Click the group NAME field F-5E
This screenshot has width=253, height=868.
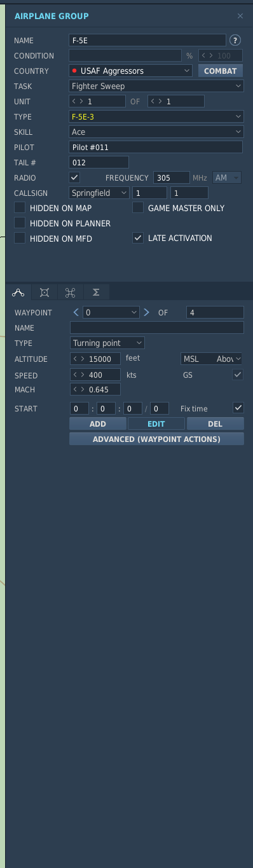click(x=147, y=40)
